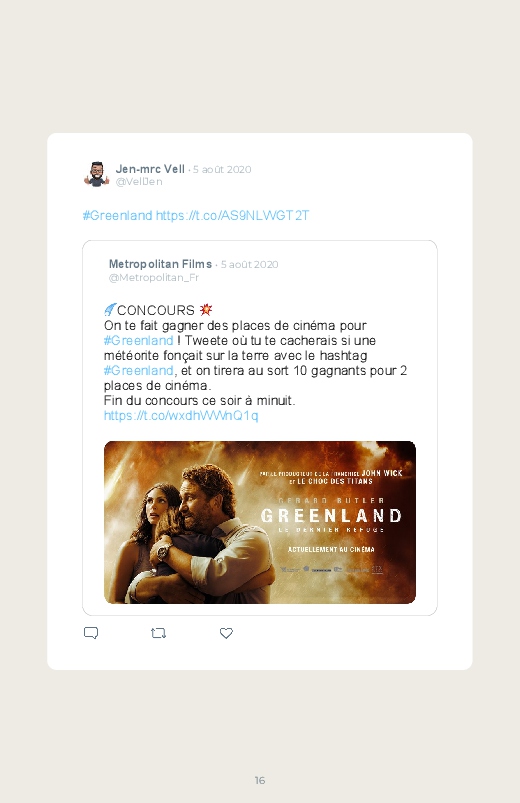Click the #Greenland hashtag before 'et on tirera'
This screenshot has width=520, height=803.
point(139,370)
